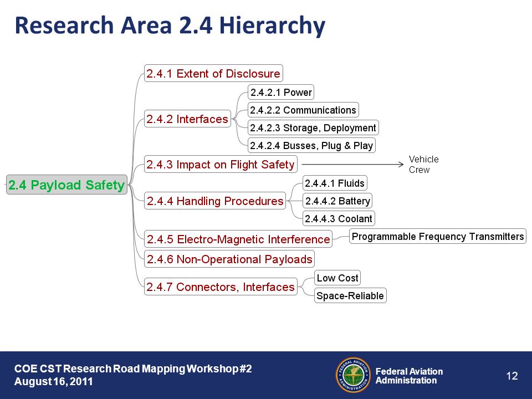Click the August 16, 2011 date text

(x=53, y=381)
